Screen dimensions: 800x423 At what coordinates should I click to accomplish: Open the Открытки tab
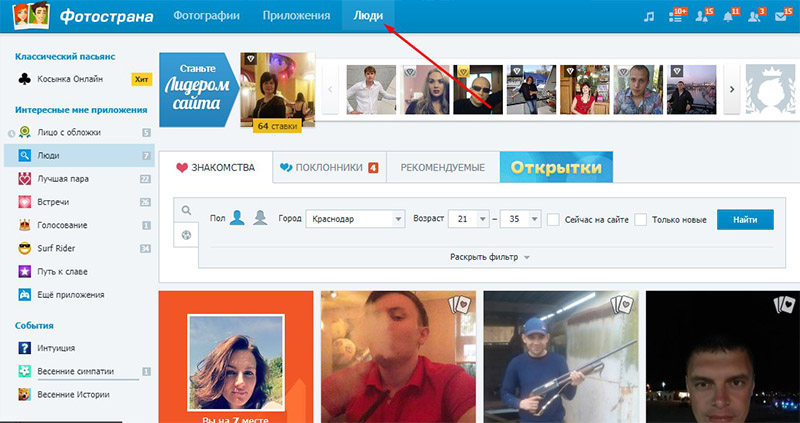click(556, 167)
